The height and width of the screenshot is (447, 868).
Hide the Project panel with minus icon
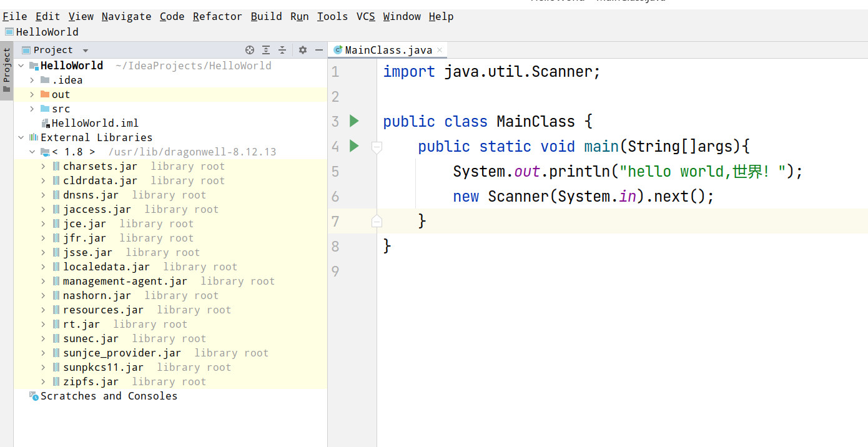tap(319, 50)
